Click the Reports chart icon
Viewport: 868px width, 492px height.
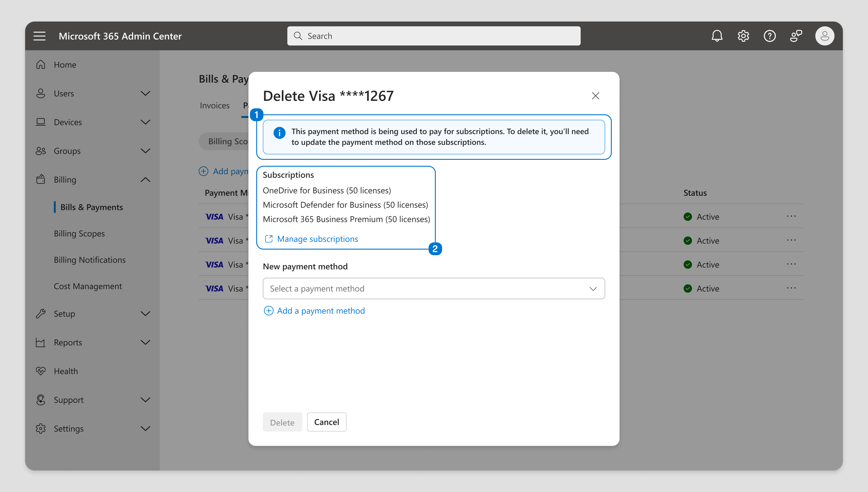[41, 342]
